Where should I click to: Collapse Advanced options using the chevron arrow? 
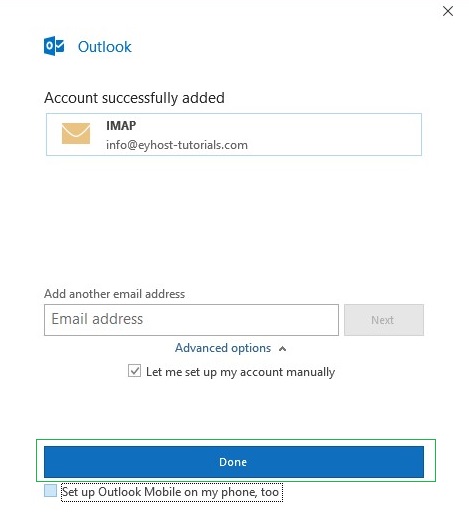[282, 349]
